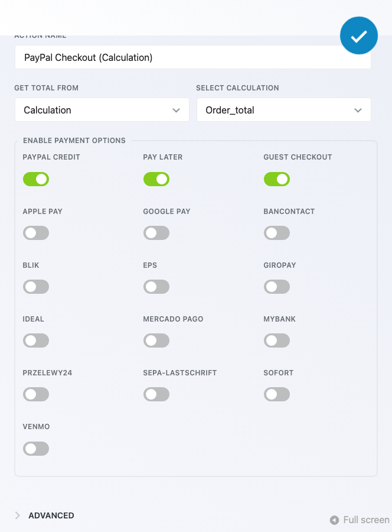Viewport: 392px width, 532px height.
Task: Turn on the Mercado Pago toggle
Action: (156, 340)
